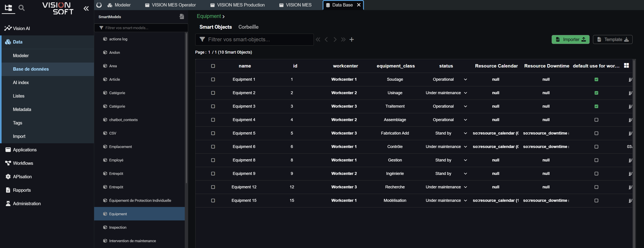
Task: Open the column layout grid icon
Action: point(626,66)
